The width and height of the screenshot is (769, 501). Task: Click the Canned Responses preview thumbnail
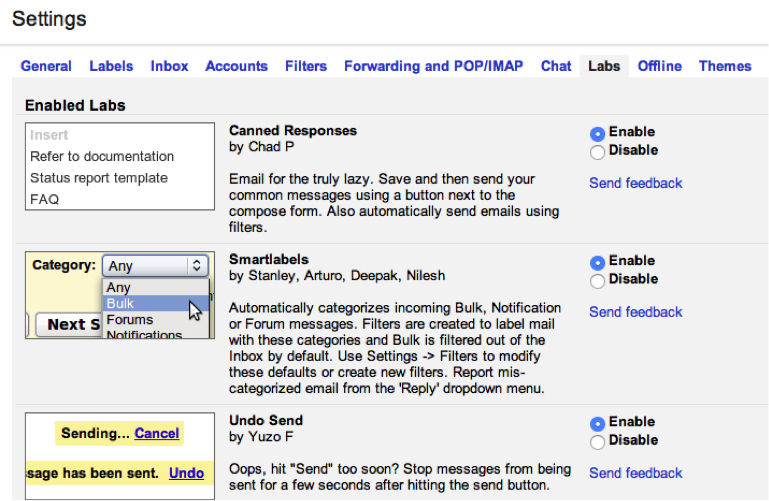120,166
